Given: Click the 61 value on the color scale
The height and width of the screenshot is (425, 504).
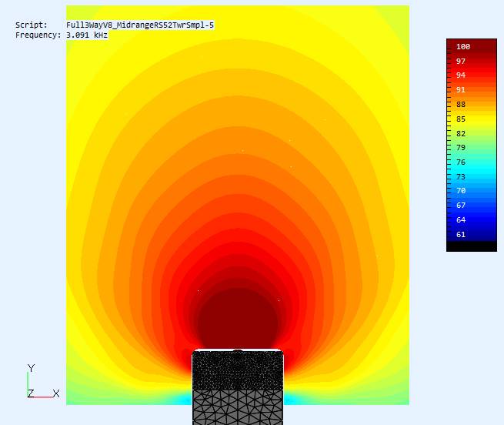Looking at the screenshot, I should 461,235.
